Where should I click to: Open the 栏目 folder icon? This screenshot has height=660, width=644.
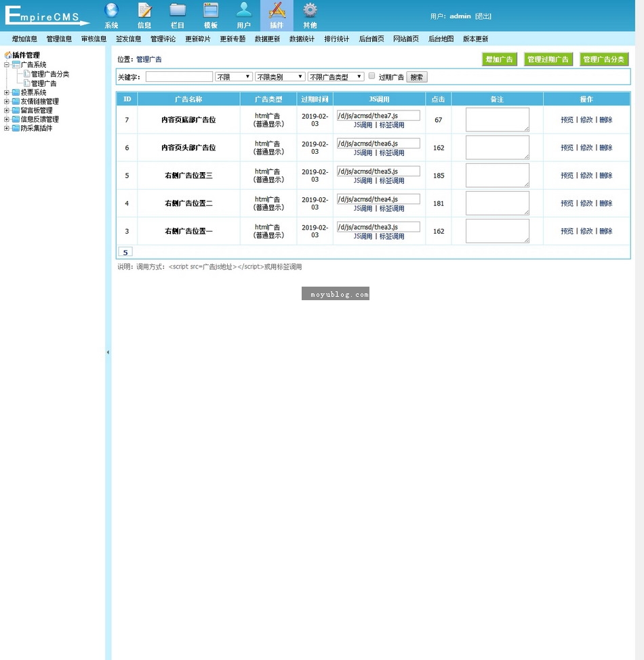[x=178, y=10]
